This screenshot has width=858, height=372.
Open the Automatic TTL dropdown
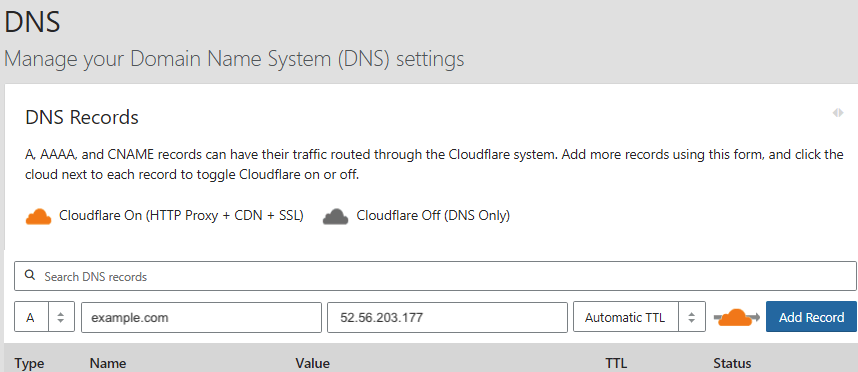[x=639, y=317]
